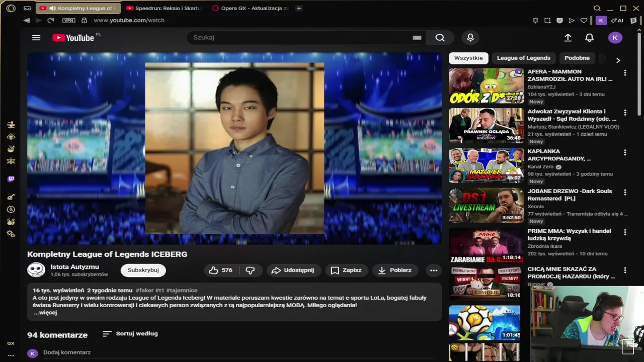
Task: Click the video player area
Action: pos(234,149)
